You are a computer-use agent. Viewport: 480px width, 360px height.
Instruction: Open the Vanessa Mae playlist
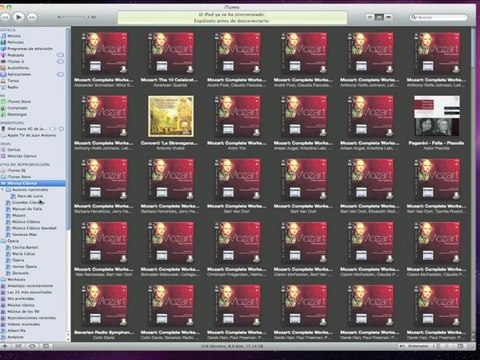tap(24, 235)
